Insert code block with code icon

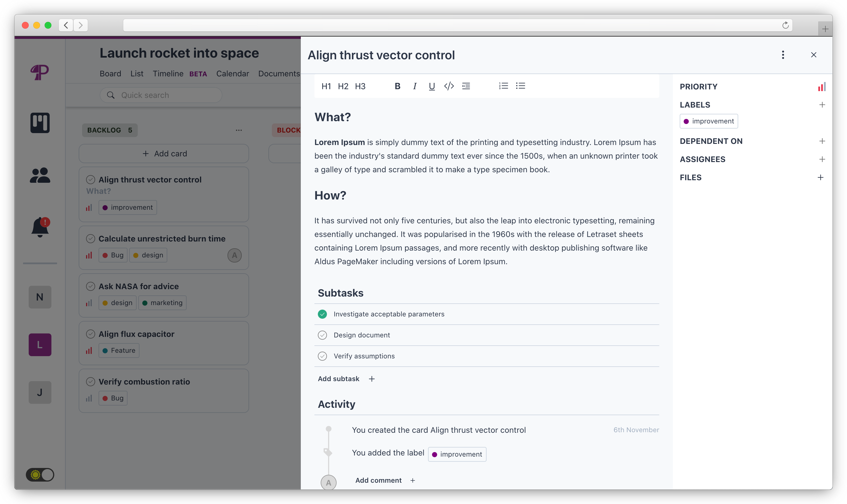click(449, 86)
